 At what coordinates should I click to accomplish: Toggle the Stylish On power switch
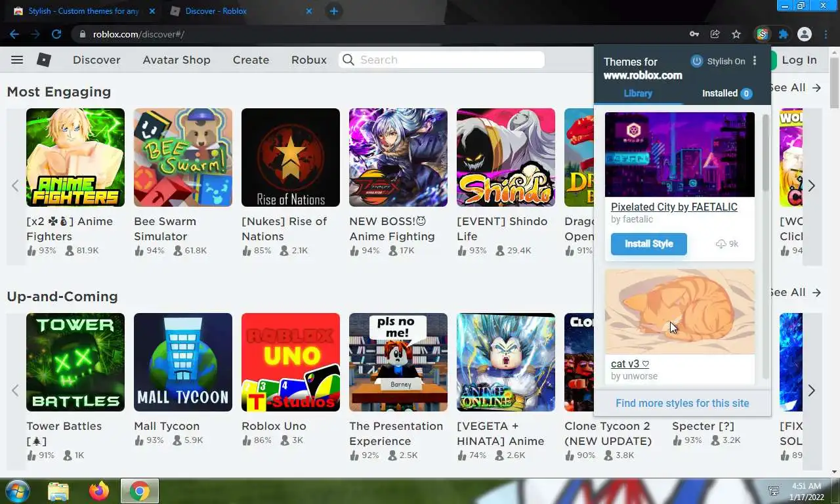click(x=697, y=61)
